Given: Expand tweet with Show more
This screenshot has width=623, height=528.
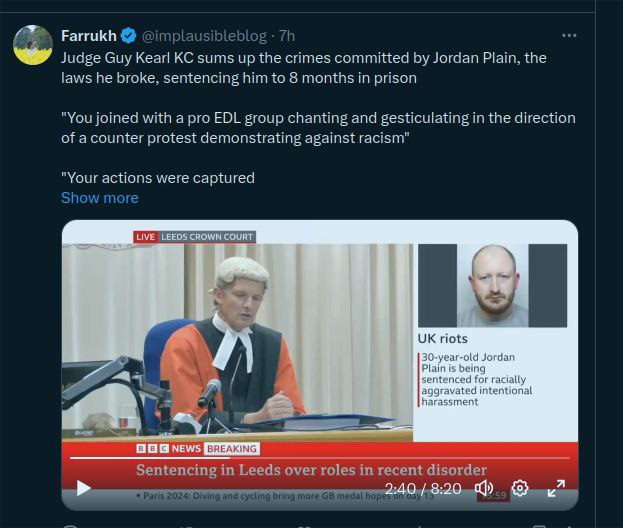Looking at the screenshot, I should pyautogui.click(x=99, y=198).
